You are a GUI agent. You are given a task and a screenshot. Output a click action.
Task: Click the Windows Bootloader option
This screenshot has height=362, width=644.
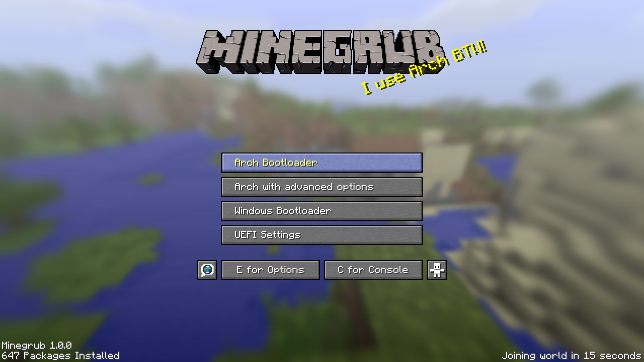[322, 210]
